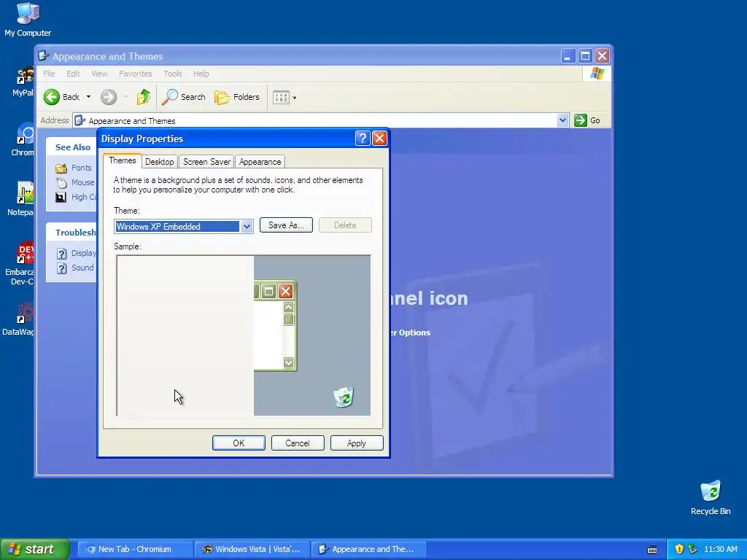Click the Windows flag logo in Explorer

[597, 74]
